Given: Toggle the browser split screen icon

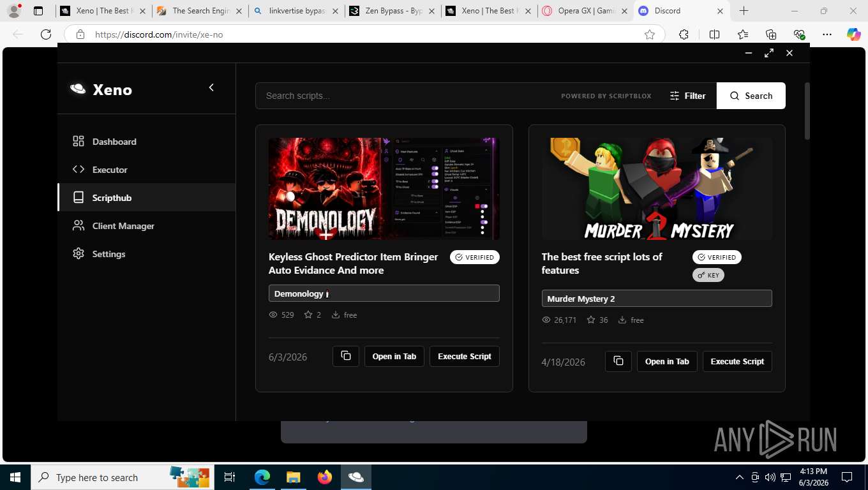Looking at the screenshot, I should pos(714,34).
